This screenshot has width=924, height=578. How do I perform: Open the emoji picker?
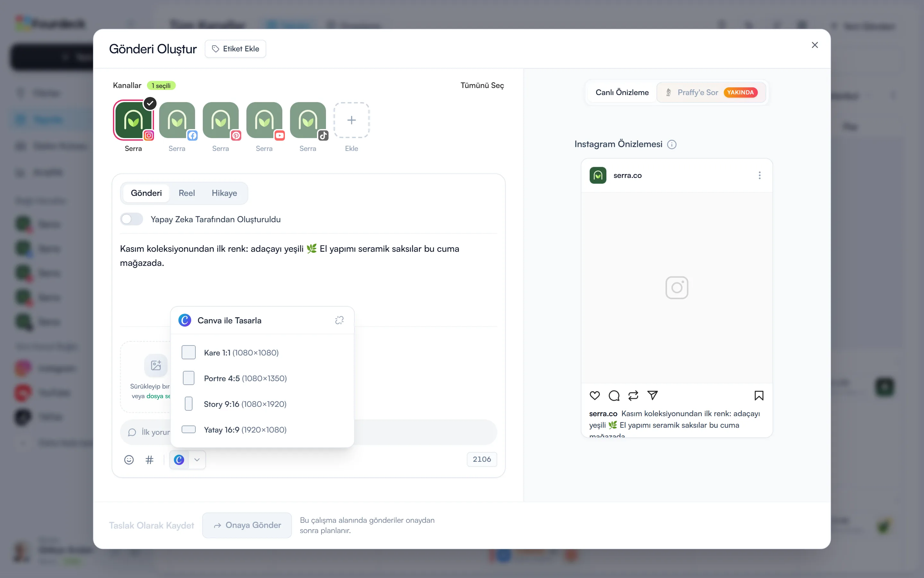coord(129,460)
